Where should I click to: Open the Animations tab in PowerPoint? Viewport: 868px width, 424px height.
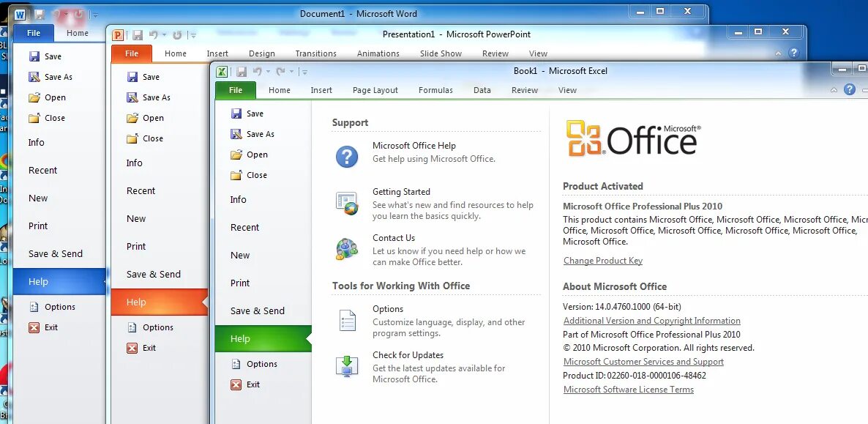click(x=378, y=53)
